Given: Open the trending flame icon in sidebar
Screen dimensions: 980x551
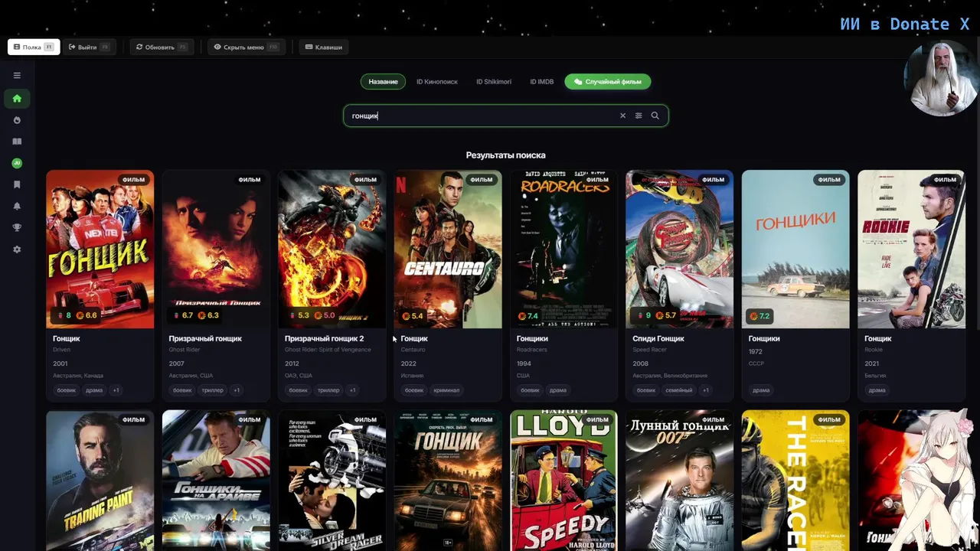Looking at the screenshot, I should coord(17,120).
